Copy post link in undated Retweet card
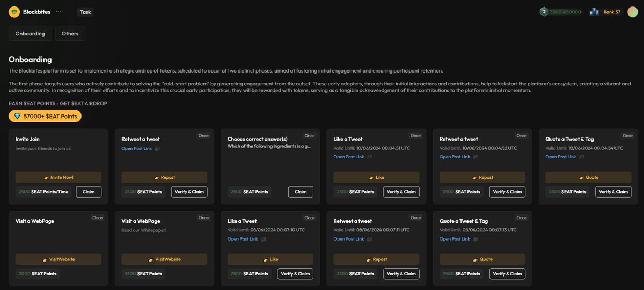 pyautogui.click(x=157, y=148)
